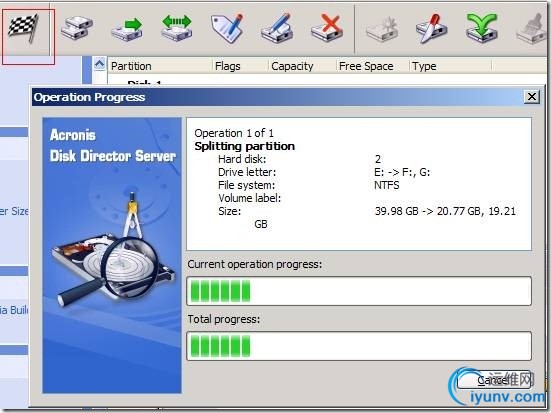Click the grayed-out disk with spark icon
The height and width of the screenshot is (413, 551).
382,28
